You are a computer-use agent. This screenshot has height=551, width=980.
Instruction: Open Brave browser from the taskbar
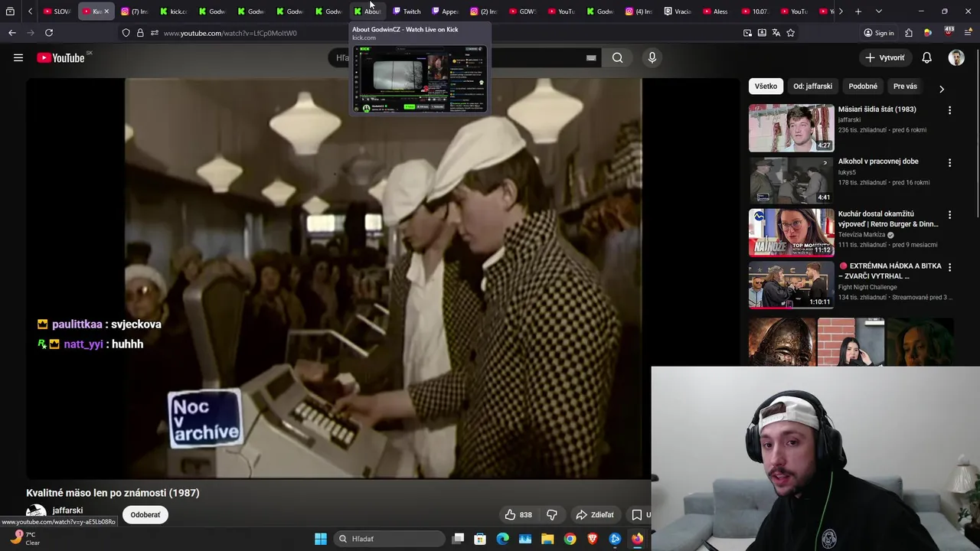[592, 539]
